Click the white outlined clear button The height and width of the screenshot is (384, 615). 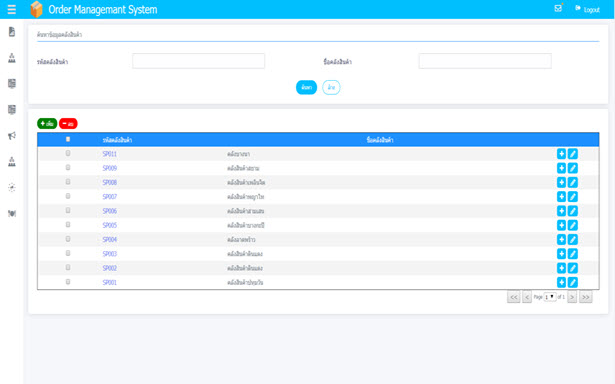(331, 87)
